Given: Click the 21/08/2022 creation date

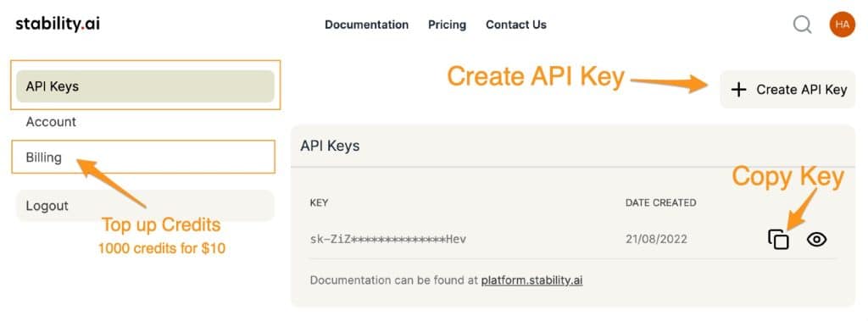Looking at the screenshot, I should click(656, 239).
